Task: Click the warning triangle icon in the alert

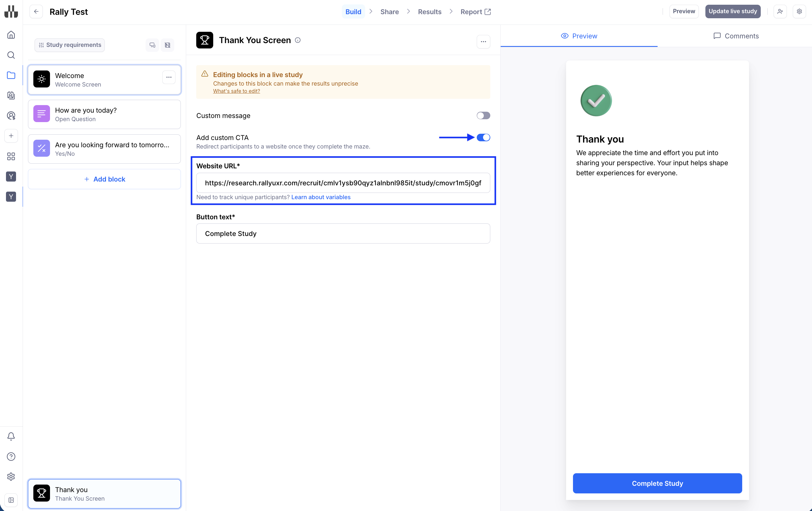Action: (x=205, y=74)
